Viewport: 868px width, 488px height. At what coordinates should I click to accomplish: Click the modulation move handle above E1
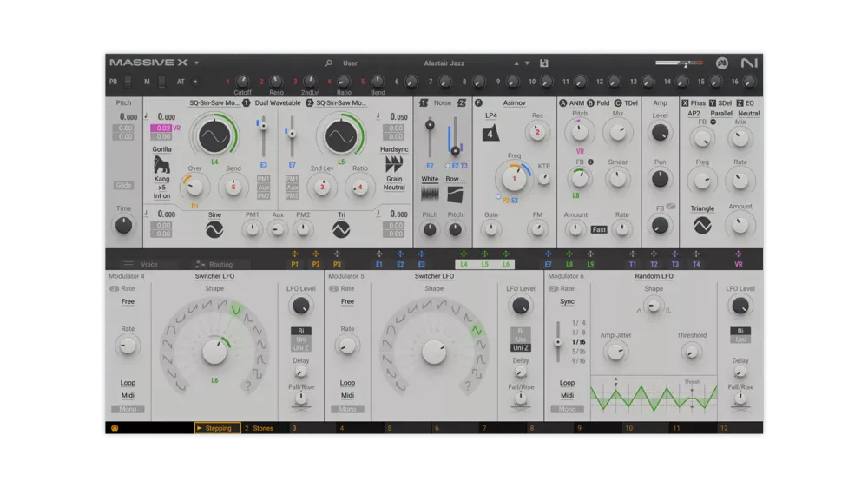coord(379,254)
